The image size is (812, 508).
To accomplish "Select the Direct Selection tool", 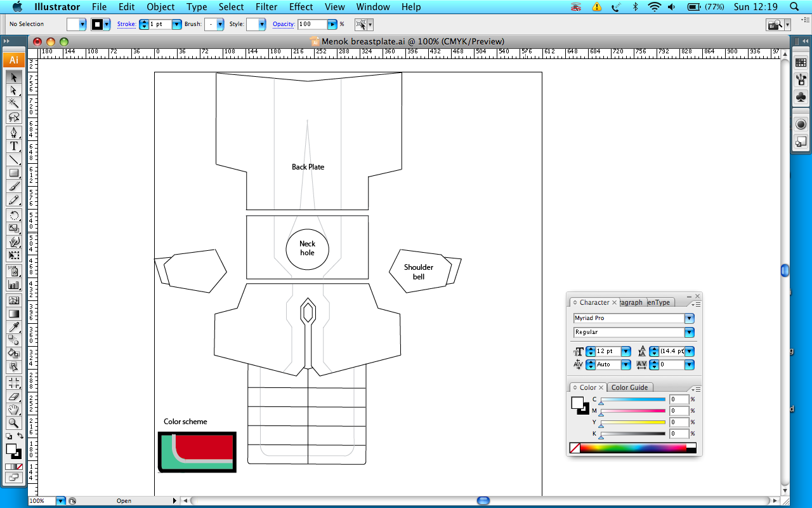I will click(x=14, y=90).
